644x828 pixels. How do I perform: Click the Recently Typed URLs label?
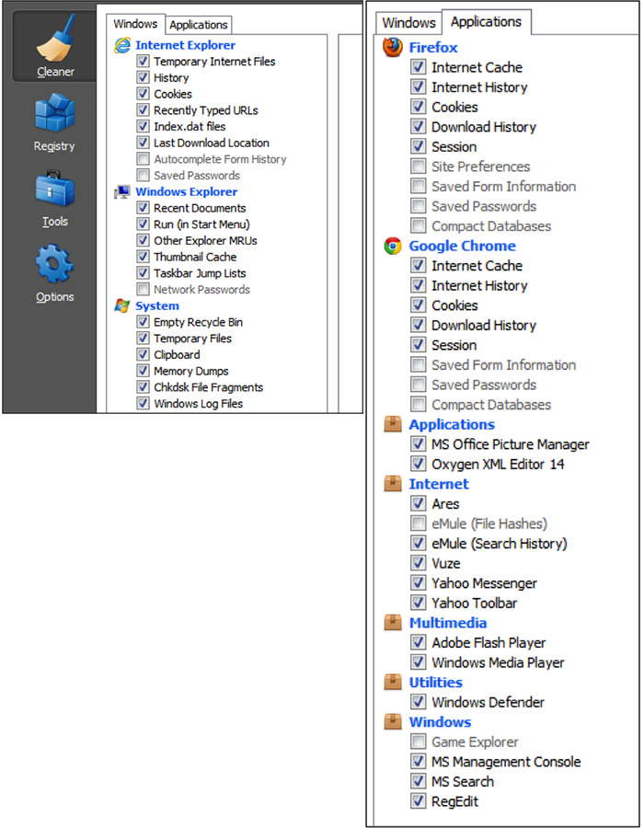point(206,110)
